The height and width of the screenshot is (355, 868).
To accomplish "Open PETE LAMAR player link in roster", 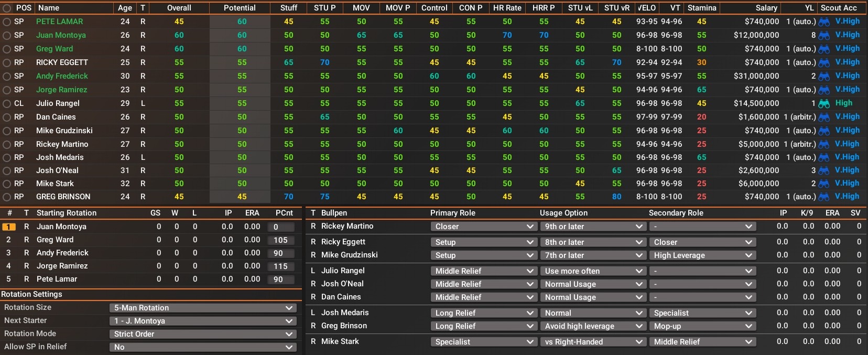I will tap(59, 21).
